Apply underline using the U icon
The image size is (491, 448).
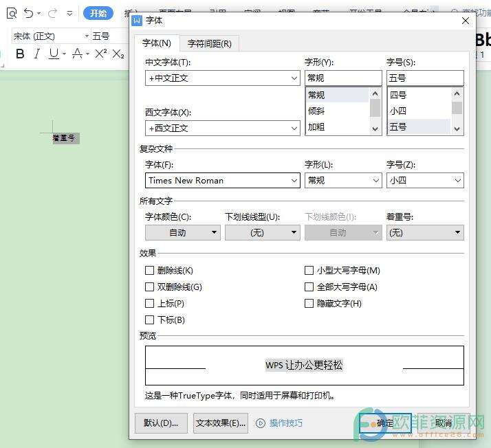tap(54, 54)
